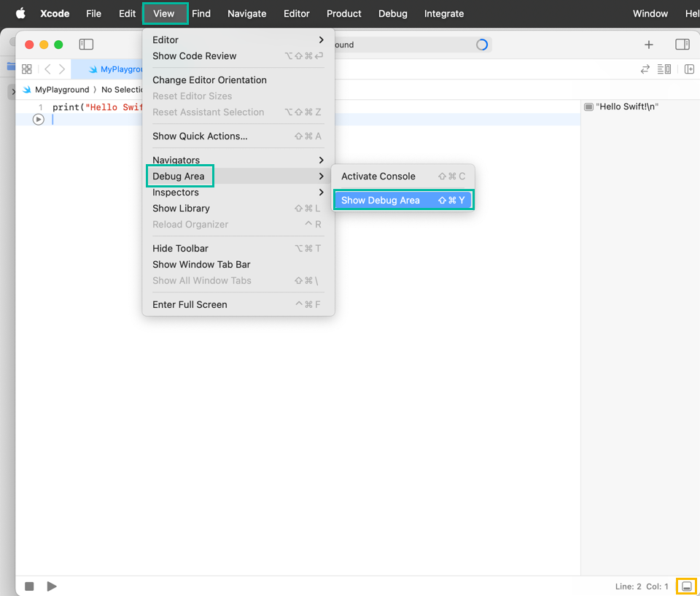Click the "Hello Swift!\n" result text
This screenshot has width=700, height=596.
(627, 107)
